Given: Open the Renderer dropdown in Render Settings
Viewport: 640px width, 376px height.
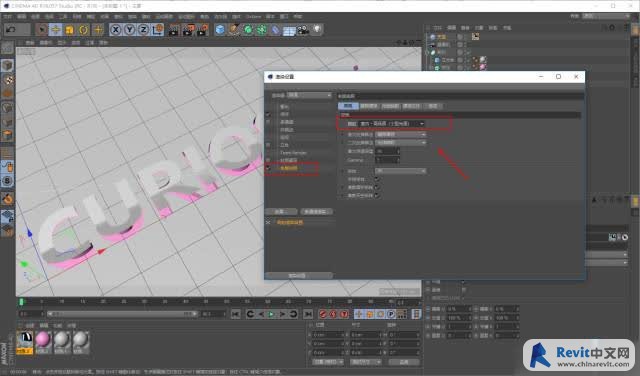Looking at the screenshot, I should pyautogui.click(x=309, y=95).
